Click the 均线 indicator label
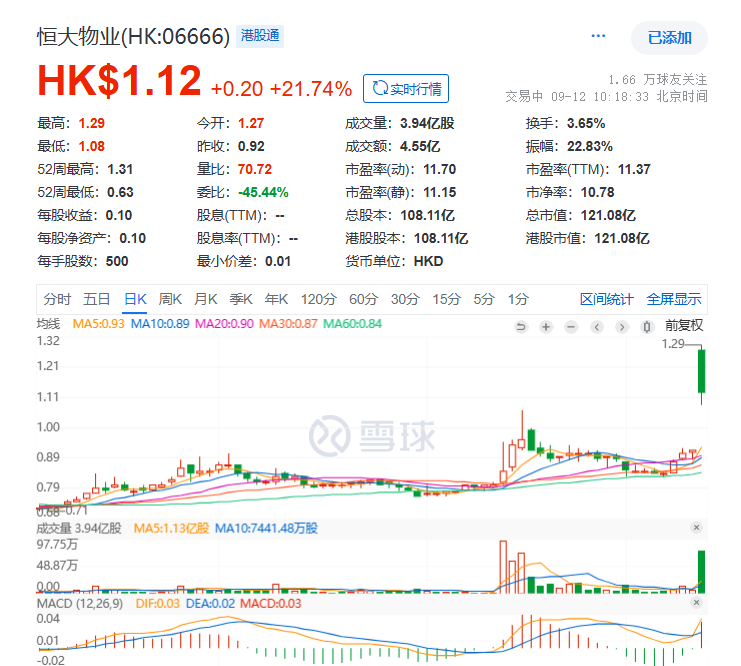Screen dimensions: 741x666 click(48, 324)
